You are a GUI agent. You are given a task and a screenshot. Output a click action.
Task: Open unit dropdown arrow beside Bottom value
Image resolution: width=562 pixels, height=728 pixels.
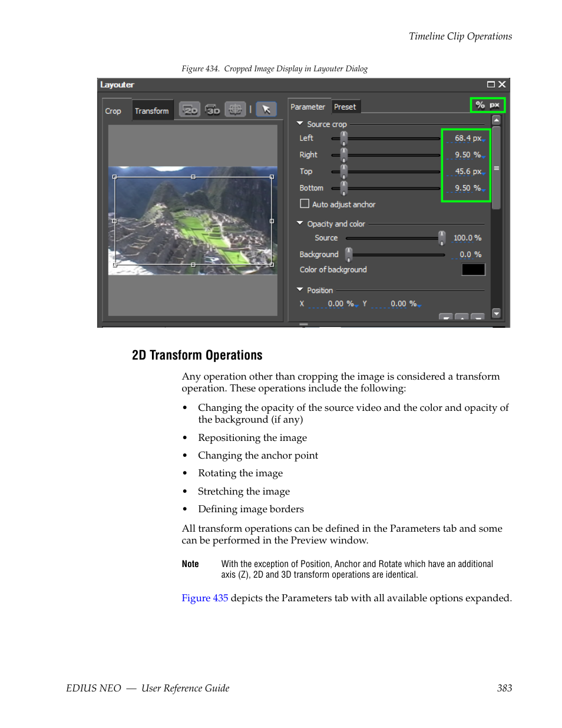[x=483, y=190]
